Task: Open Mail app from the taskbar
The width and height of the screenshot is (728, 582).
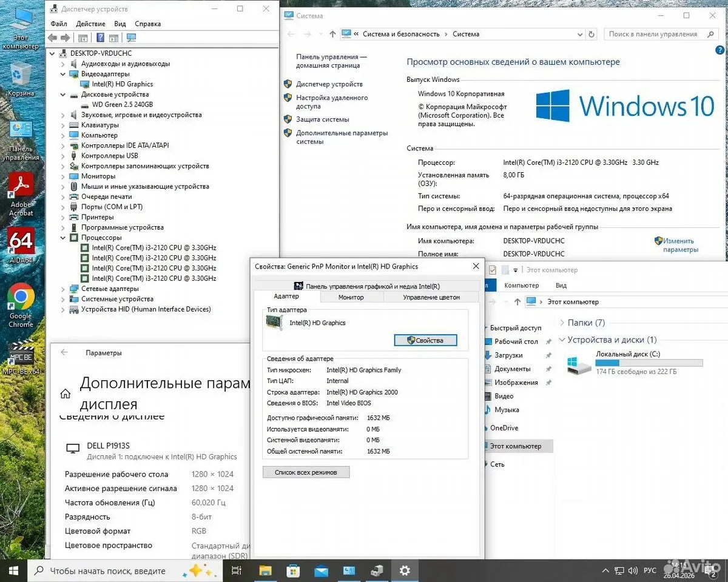Action: point(321,570)
